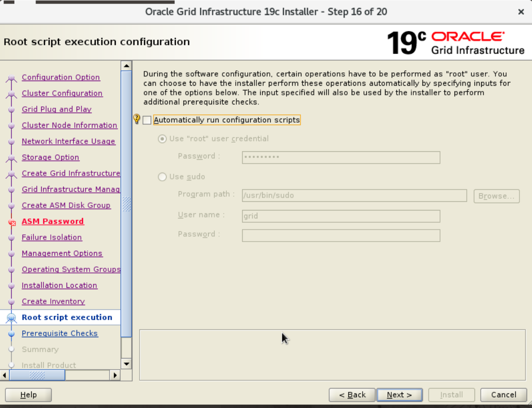This screenshot has width=532, height=408.
Task: Click the Program path field /usr/bin/sudo
Action: [x=354, y=195]
